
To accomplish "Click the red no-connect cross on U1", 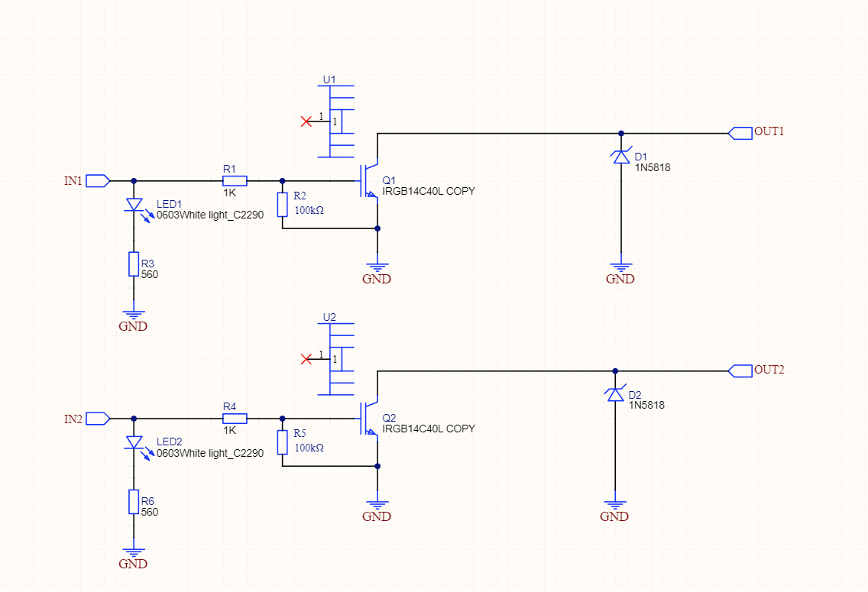I will [x=306, y=121].
